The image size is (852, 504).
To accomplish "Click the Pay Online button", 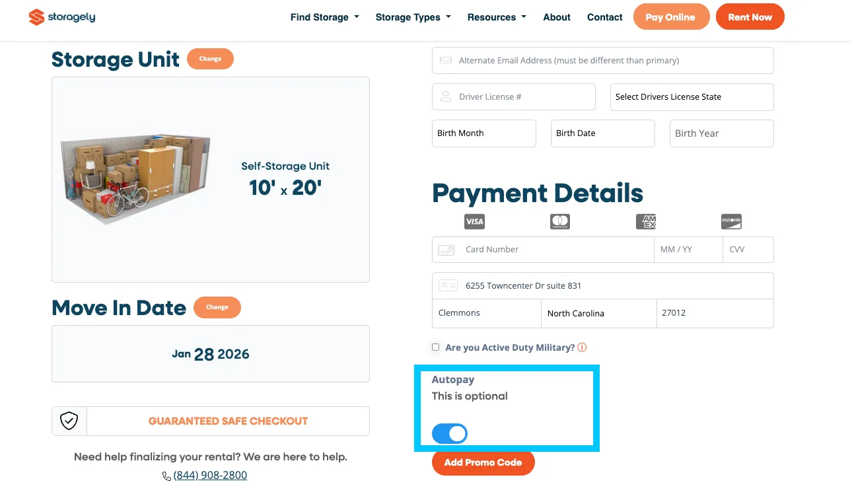I will pyautogui.click(x=671, y=17).
